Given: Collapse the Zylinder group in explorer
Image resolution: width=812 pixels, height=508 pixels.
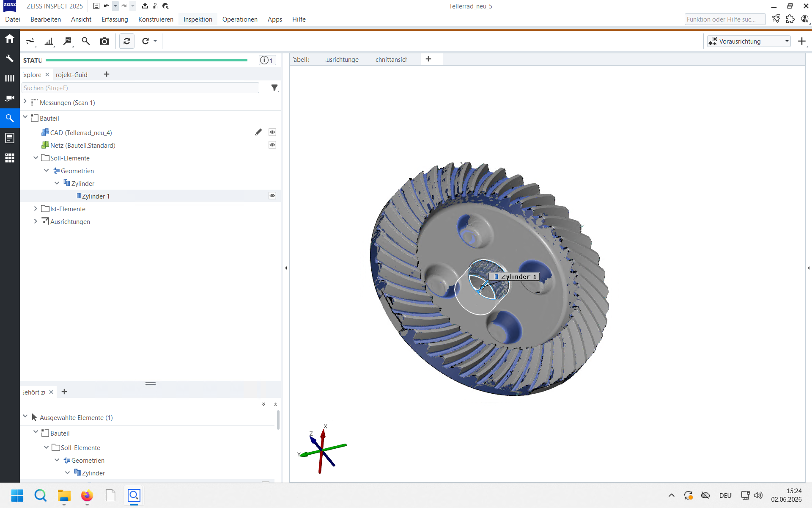Looking at the screenshot, I should pyautogui.click(x=57, y=183).
